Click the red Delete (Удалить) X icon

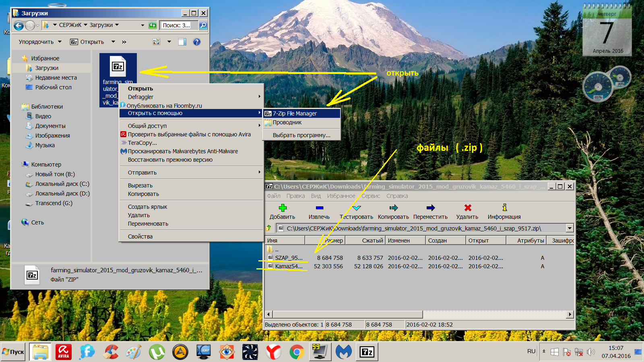[x=467, y=208]
